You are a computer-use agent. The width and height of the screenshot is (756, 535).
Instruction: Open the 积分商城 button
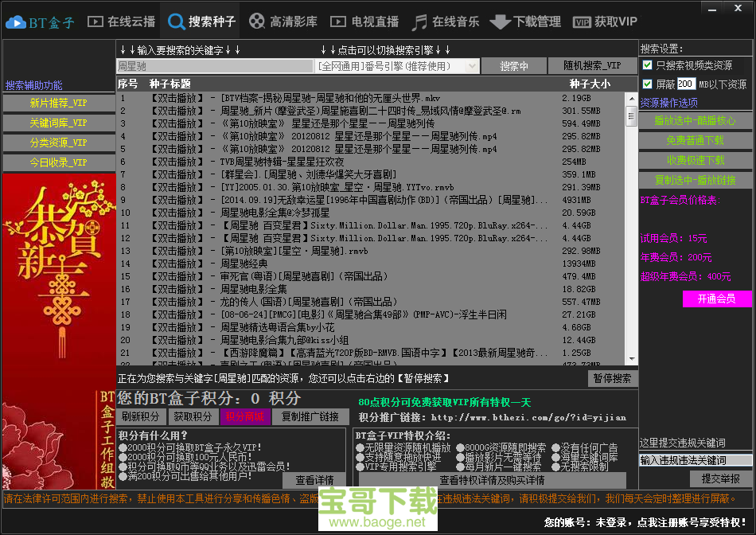coord(244,416)
